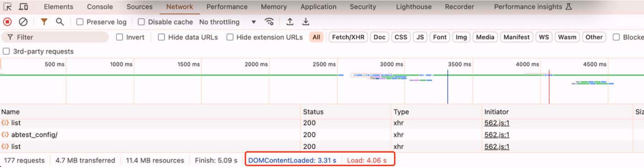
Task: Click the 4500 ms timeline overview label
Action: tap(595, 64)
